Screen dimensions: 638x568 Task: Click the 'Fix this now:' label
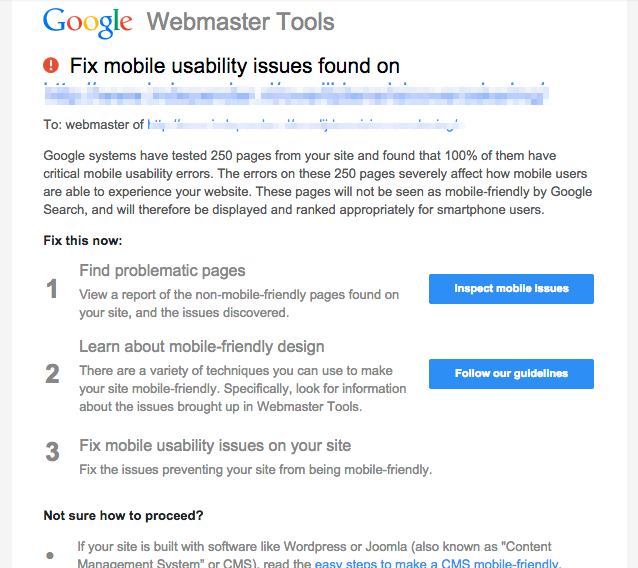(82, 241)
